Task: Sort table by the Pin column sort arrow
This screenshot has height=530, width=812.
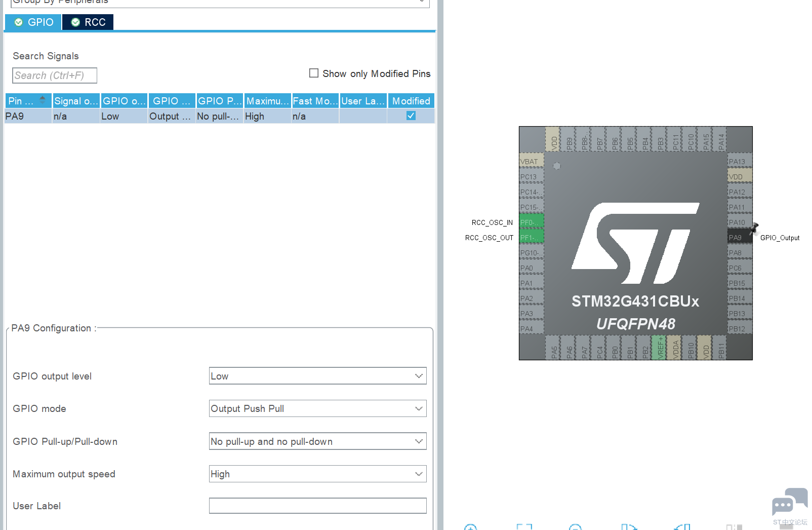Action: tap(43, 100)
